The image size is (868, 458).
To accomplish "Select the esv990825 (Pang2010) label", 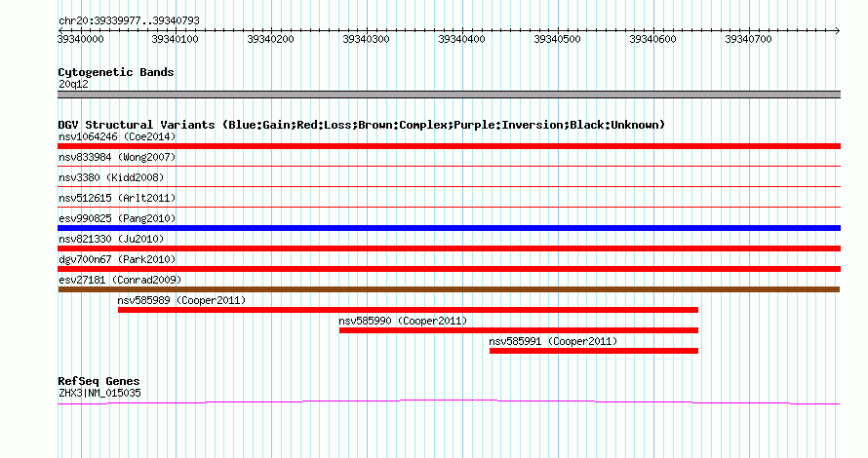I will tap(117, 218).
